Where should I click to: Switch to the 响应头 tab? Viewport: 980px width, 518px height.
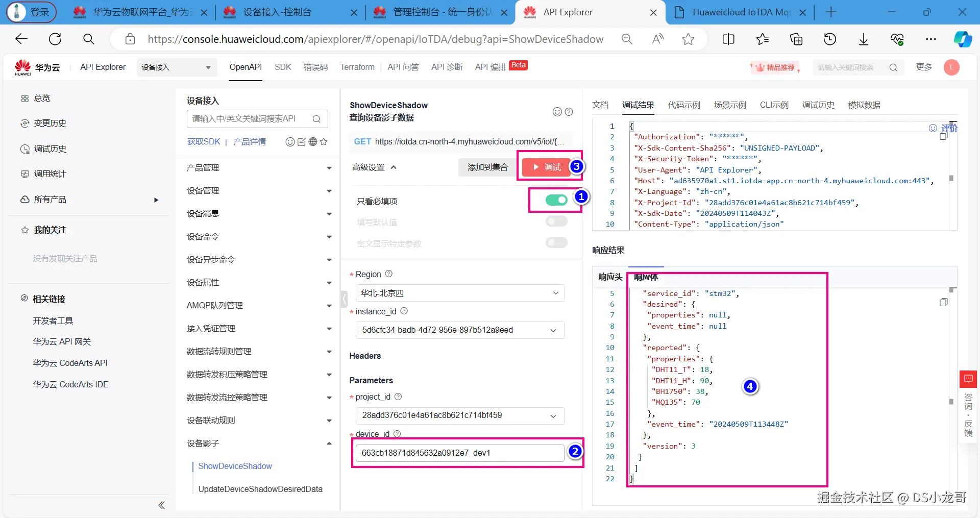click(x=610, y=277)
